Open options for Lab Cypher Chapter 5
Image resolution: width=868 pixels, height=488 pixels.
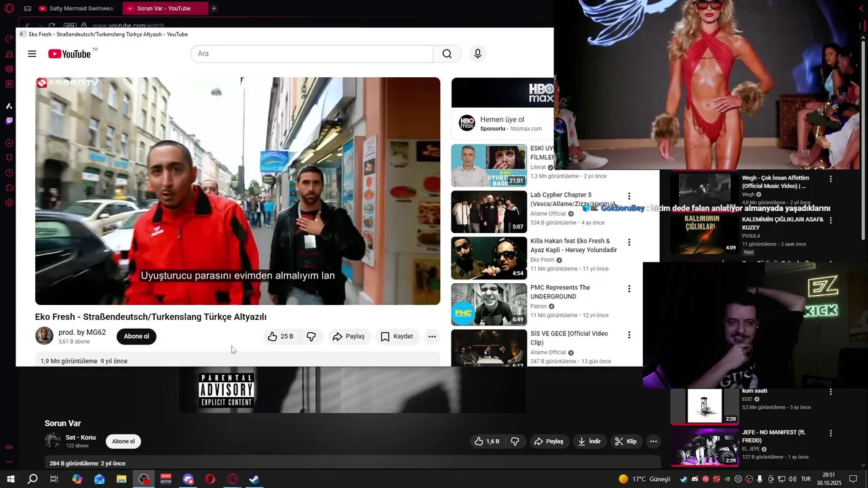pos(629,196)
